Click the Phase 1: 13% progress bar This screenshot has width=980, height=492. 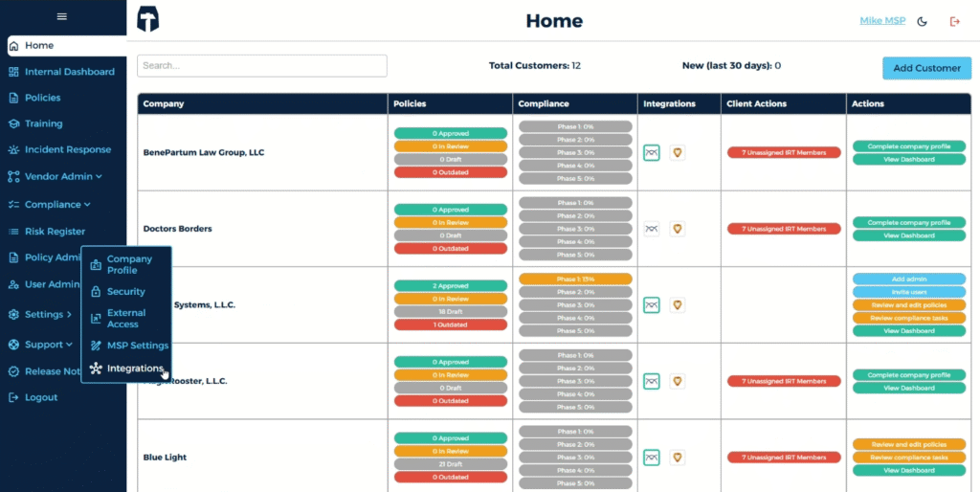[575, 279]
